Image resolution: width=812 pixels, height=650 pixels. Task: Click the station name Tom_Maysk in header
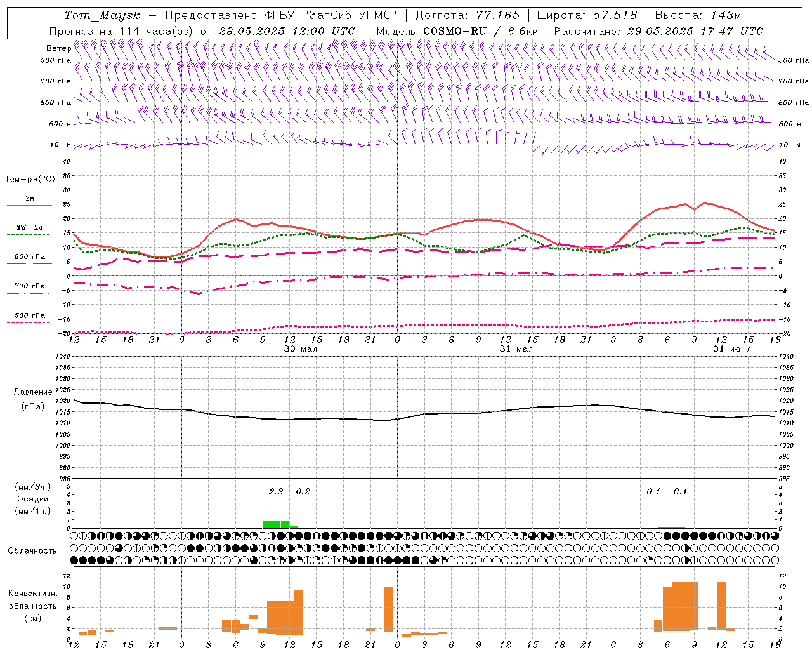(x=102, y=15)
